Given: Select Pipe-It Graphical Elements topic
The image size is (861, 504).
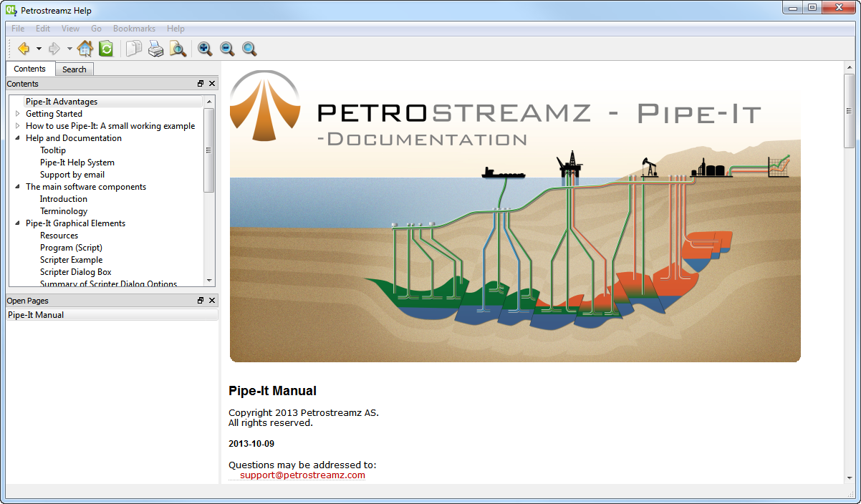Looking at the screenshot, I should point(75,223).
